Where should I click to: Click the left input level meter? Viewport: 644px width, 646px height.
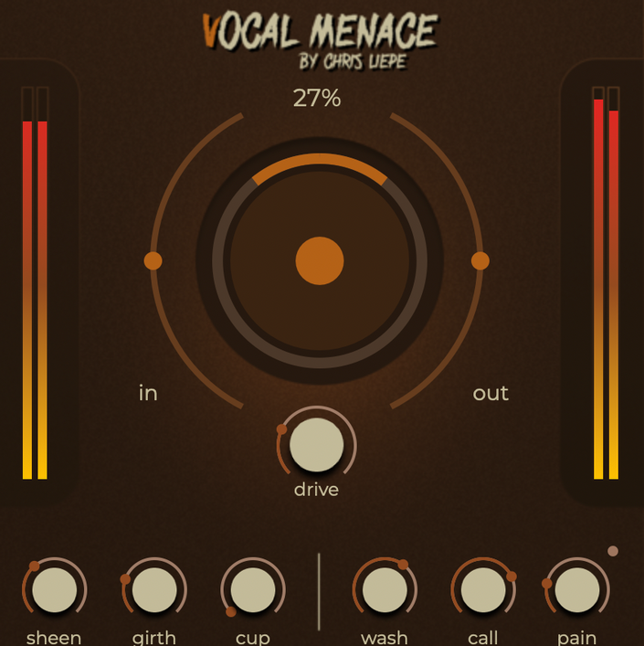pyautogui.click(x=35, y=283)
